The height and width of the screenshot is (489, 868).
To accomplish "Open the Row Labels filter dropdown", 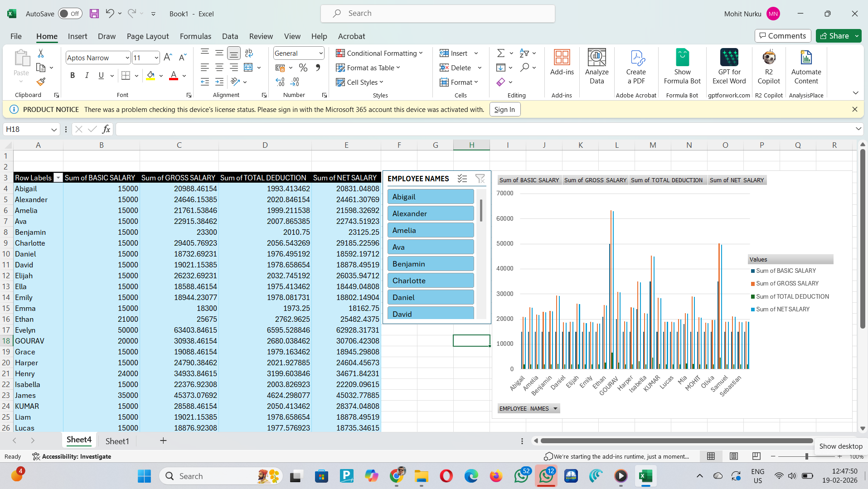I will (x=58, y=178).
